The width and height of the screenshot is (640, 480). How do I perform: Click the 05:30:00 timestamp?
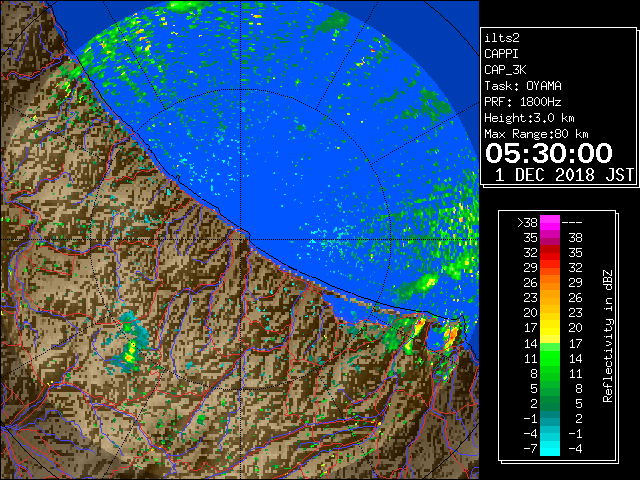pos(549,153)
